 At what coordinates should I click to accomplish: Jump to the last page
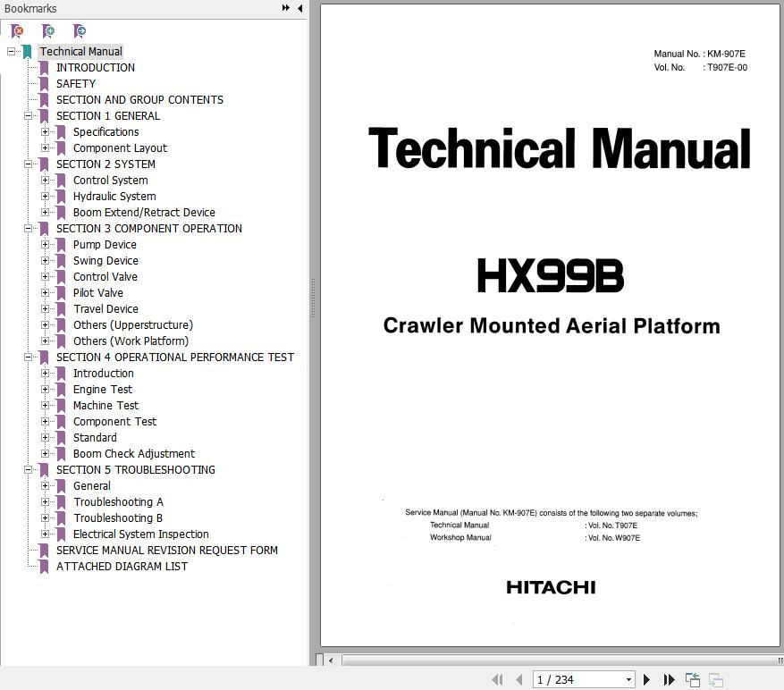tap(669, 679)
